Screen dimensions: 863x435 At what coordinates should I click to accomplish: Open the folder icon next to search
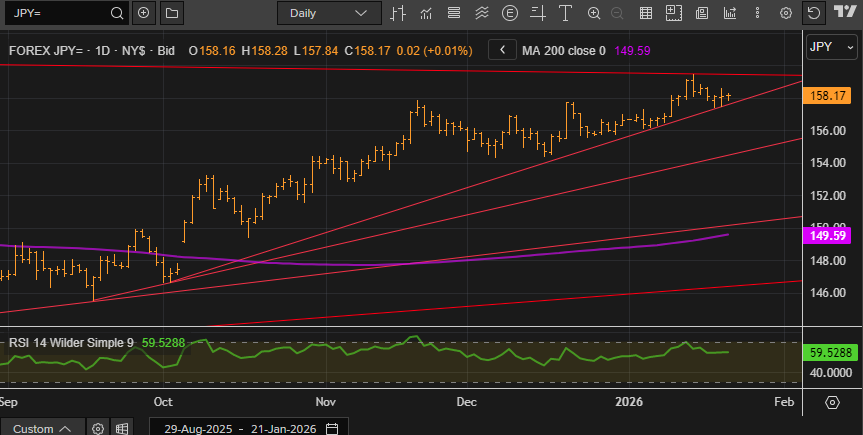(x=171, y=13)
